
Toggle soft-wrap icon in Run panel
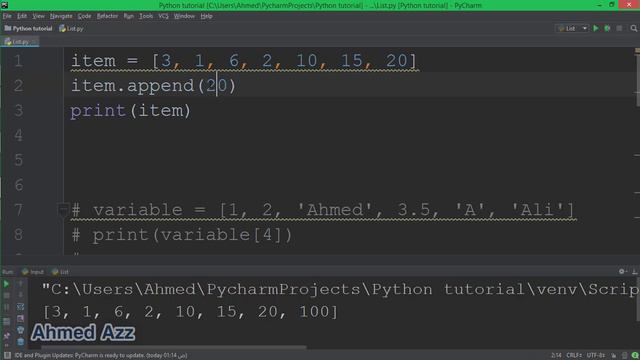[x=20, y=307]
